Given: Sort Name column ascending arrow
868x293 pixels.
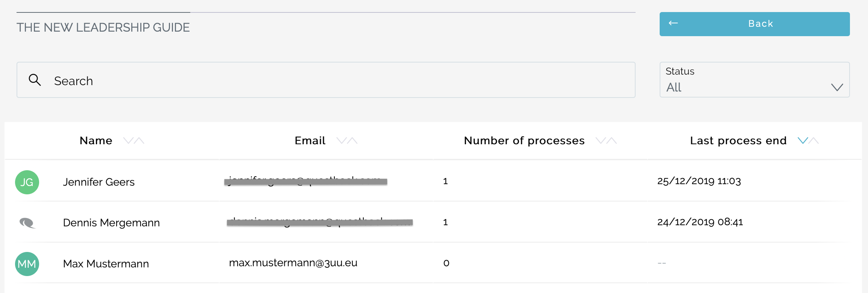Looking at the screenshot, I should 139,141.
